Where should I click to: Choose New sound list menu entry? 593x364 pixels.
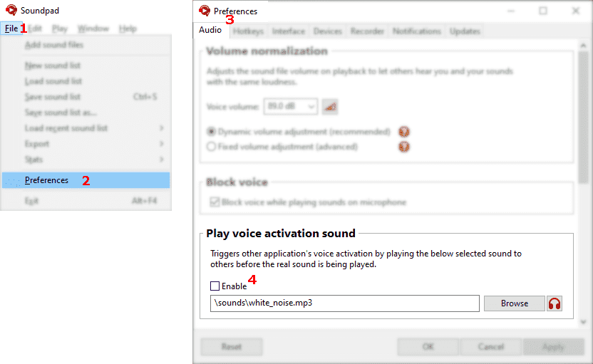pos(86,66)
